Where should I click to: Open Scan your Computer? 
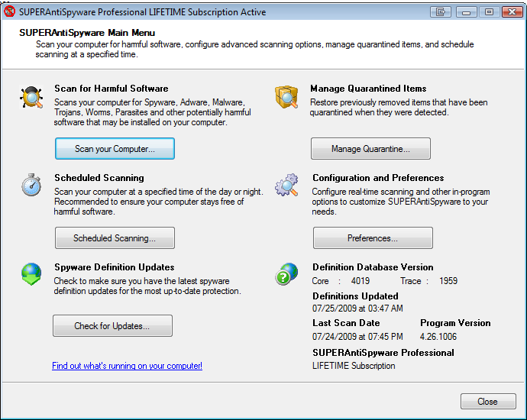pyautogui.click(x=115, y=148)
